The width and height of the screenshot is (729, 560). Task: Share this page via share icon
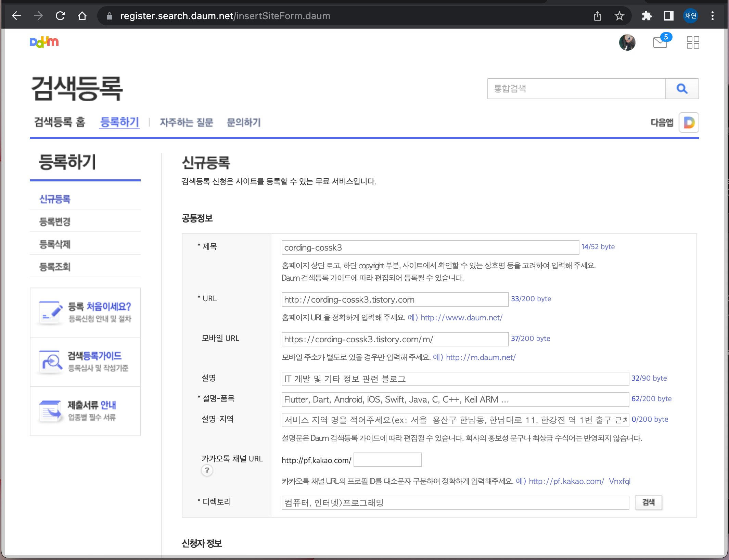[x=598, y=16]
